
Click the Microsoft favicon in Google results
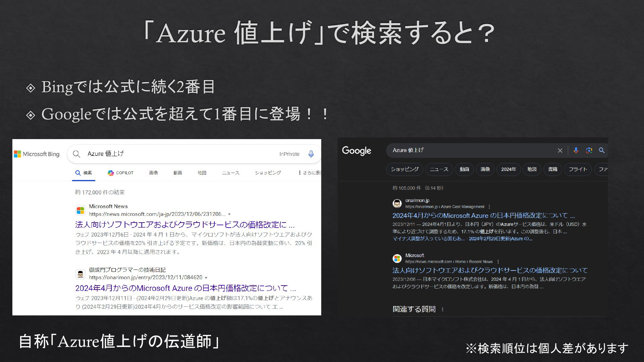397,258
